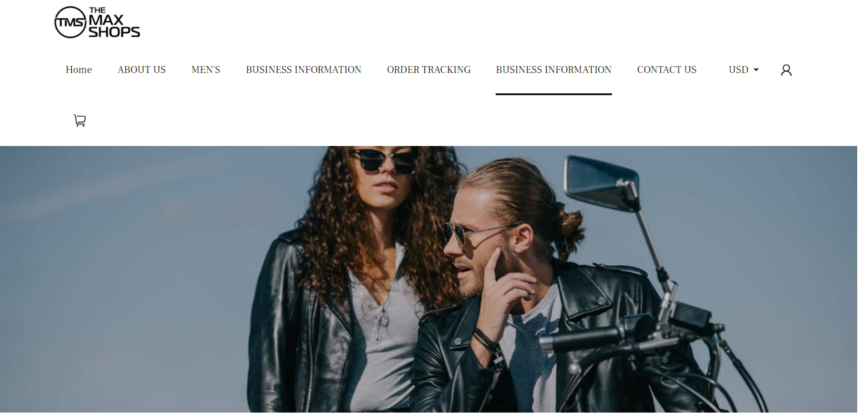The width and height of the screenshot is (868, 417).
Task: Open the user account profile icon
Action: point(786,70)
